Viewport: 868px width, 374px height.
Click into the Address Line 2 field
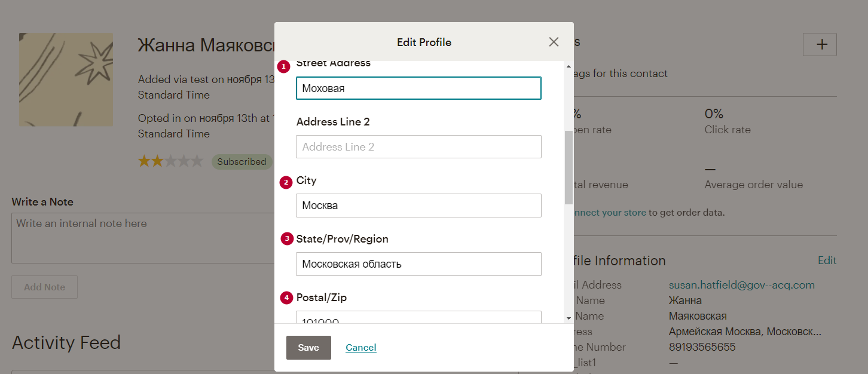click(x=418, y=146)
